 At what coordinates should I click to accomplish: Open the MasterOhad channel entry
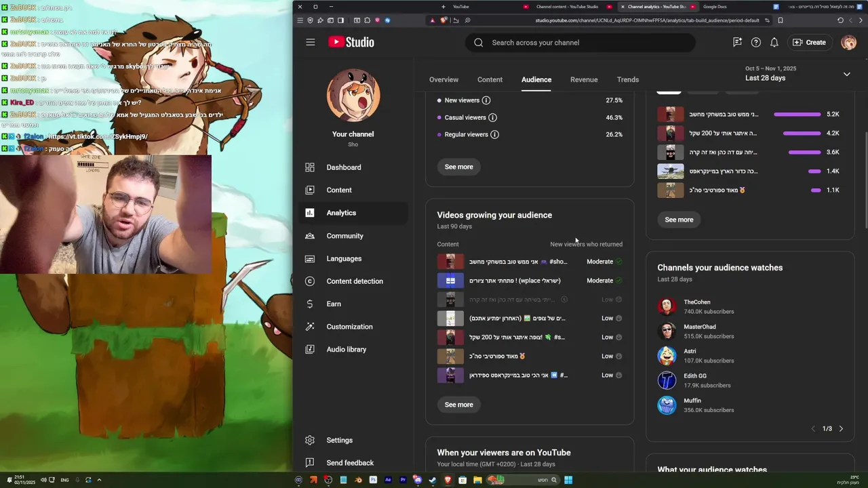point(697,331)
